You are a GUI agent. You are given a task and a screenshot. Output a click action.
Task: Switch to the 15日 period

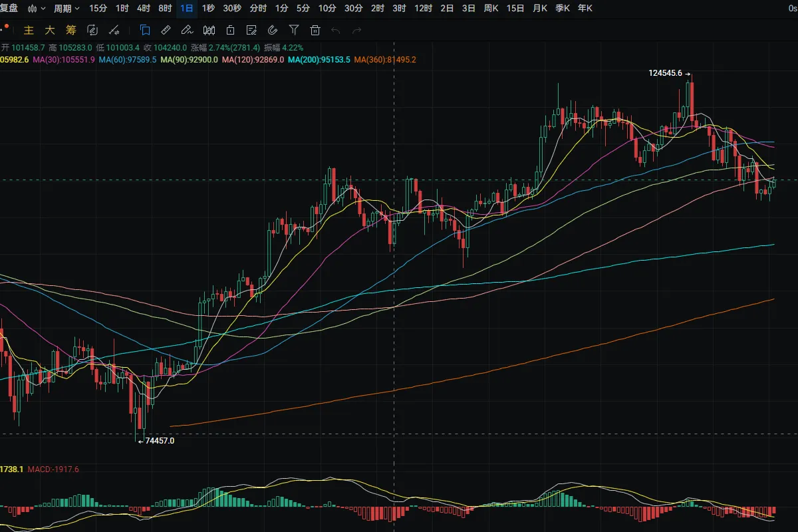pos(516,9)
